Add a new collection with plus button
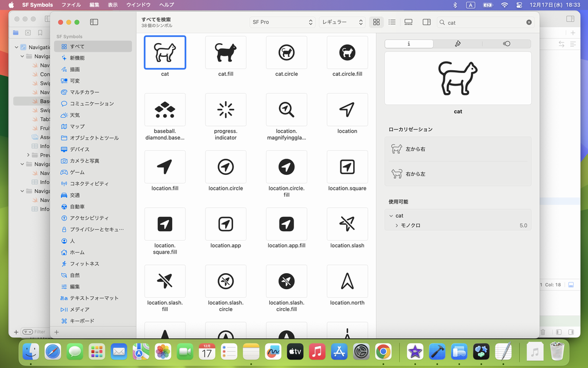588x368 pixels. 56,332
